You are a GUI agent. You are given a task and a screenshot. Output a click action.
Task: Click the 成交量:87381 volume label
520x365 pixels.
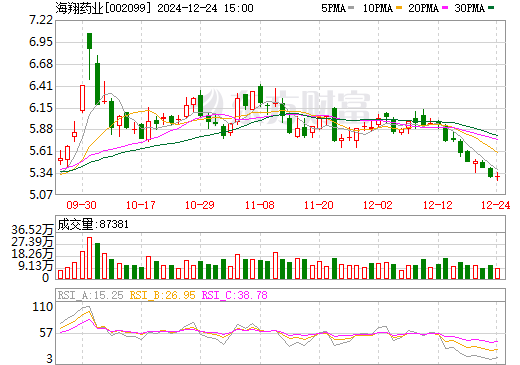tap(93, 224)
